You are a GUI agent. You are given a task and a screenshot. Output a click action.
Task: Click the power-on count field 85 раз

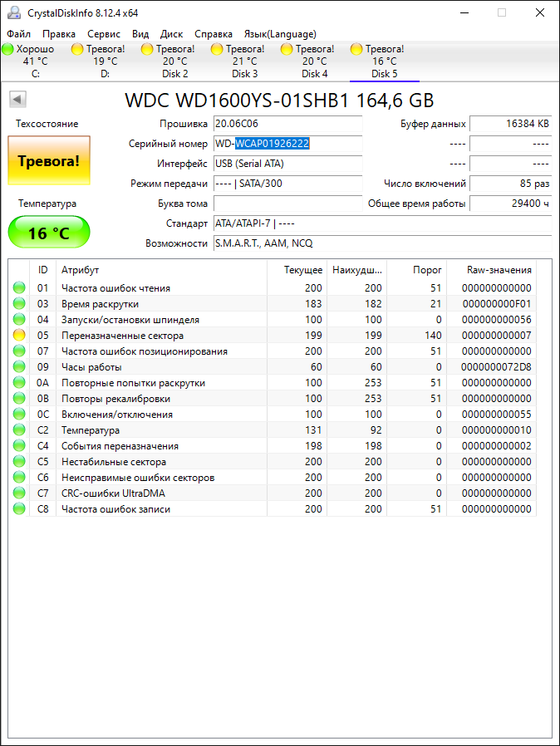click(x=510, y=184)
